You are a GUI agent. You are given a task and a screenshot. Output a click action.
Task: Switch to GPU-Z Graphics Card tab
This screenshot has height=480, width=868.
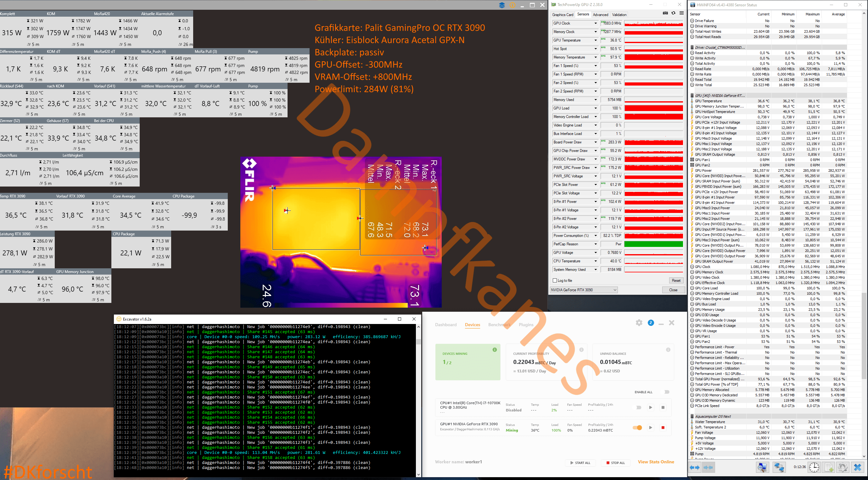[x=563, y=14]
